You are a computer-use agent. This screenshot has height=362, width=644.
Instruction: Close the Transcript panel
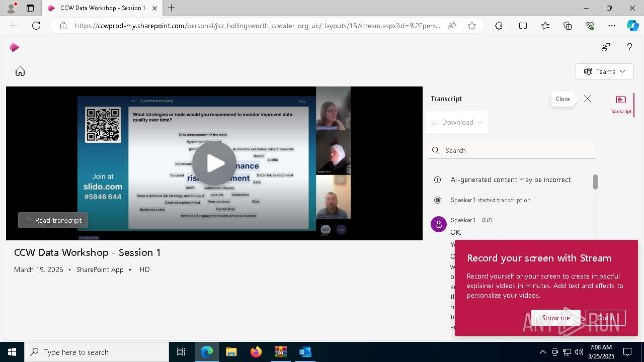point(588,99)
